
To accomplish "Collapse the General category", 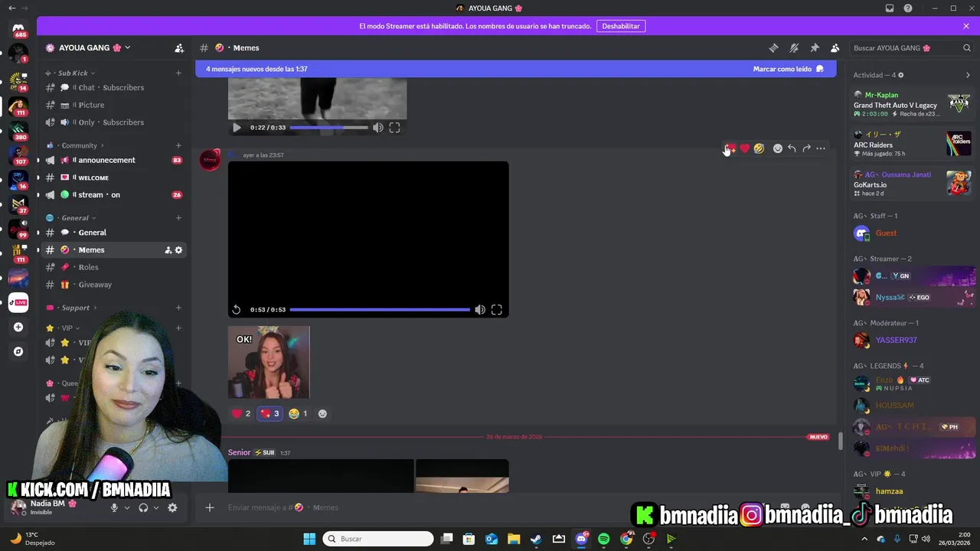I will [x=75, y=218].
